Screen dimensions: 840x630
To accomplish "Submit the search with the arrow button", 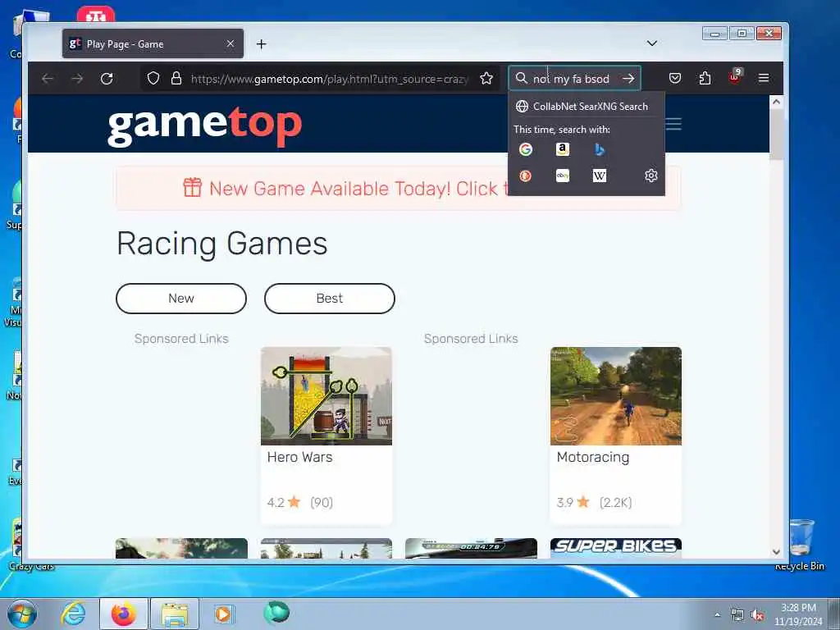I will click(x=628, y=79).
